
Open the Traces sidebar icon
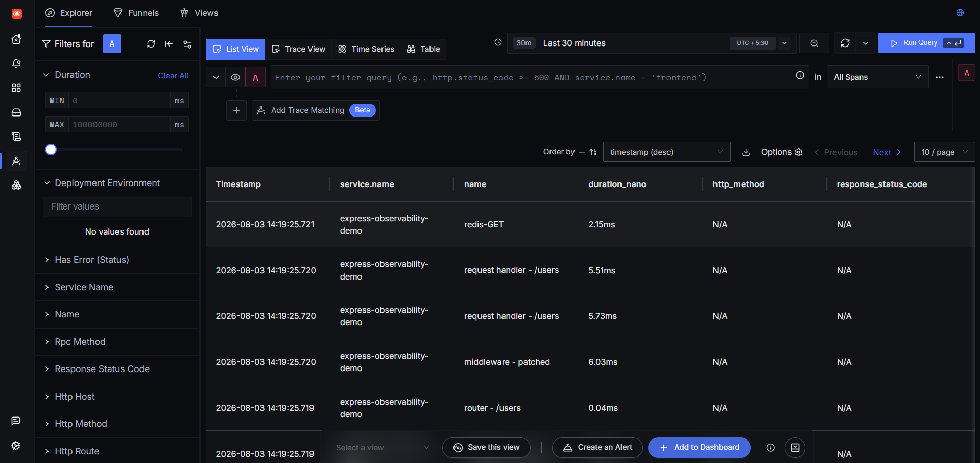[16, 161]
